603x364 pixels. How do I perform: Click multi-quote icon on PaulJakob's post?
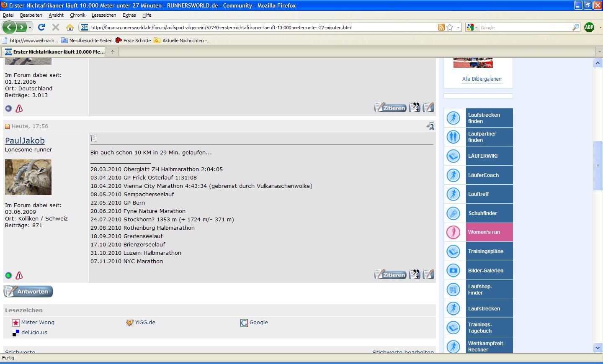pos(415,274)
